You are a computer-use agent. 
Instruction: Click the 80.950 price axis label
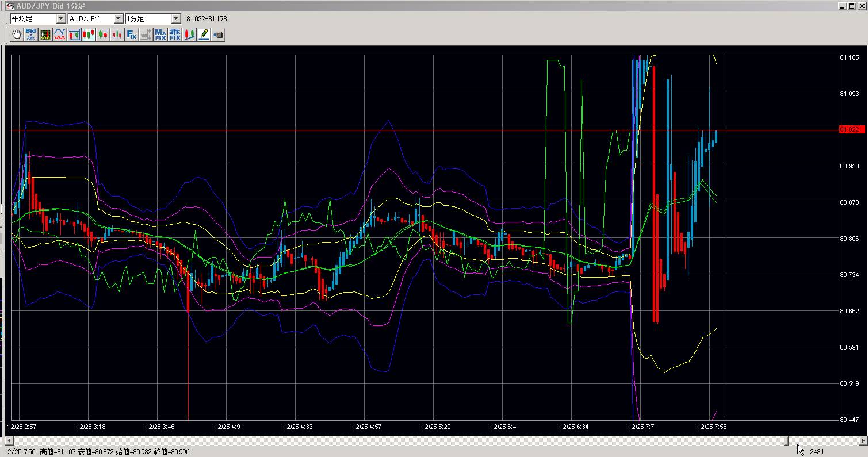pyautogui.click(x=850, y=166)
